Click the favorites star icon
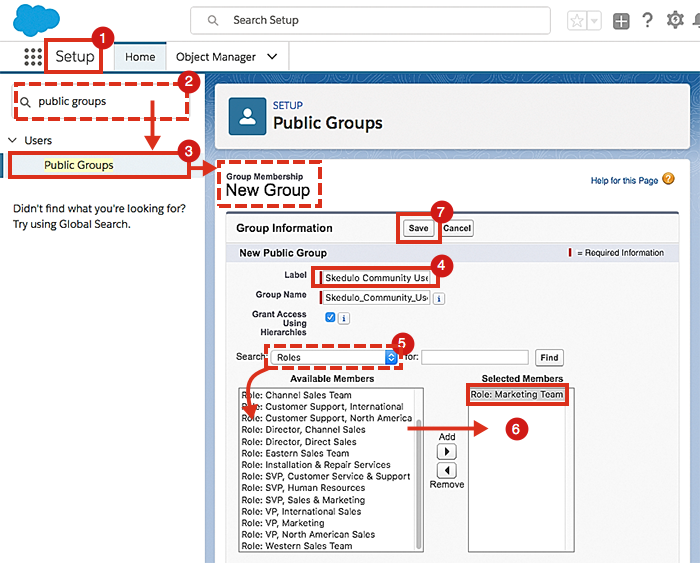700x563 pixels. pos(577,21)
